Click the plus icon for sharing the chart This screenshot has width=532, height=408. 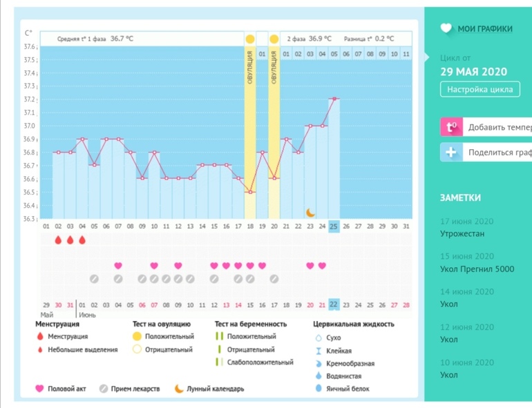coord(451,153)
